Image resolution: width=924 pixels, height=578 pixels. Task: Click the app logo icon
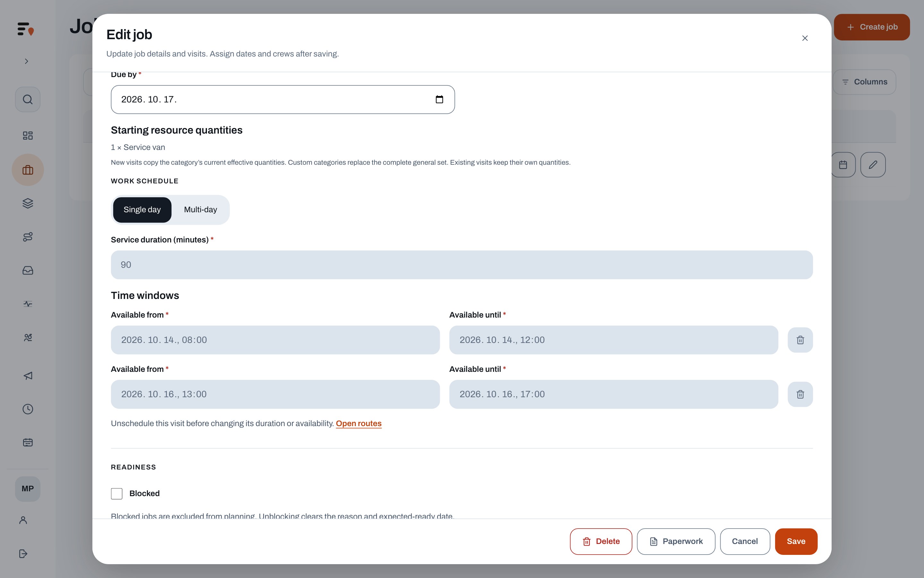click(26, 29)
